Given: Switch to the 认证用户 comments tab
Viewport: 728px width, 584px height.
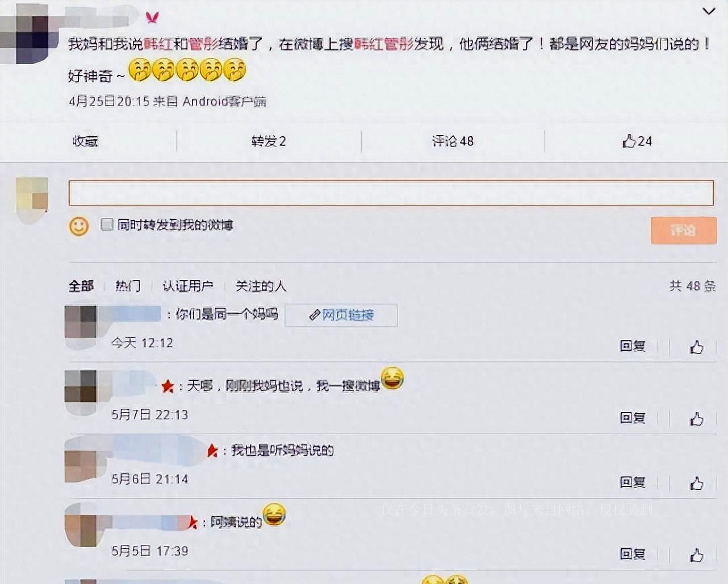Looking at the screenshot, I should [x=188, y=285].
